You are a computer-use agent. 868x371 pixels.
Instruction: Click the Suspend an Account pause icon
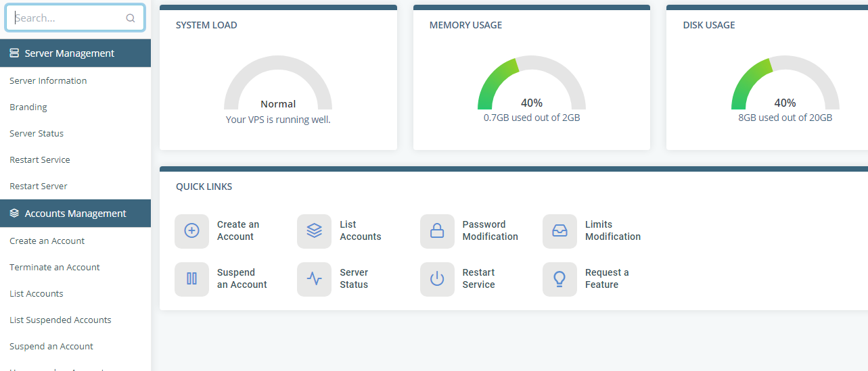coord(192,279)
